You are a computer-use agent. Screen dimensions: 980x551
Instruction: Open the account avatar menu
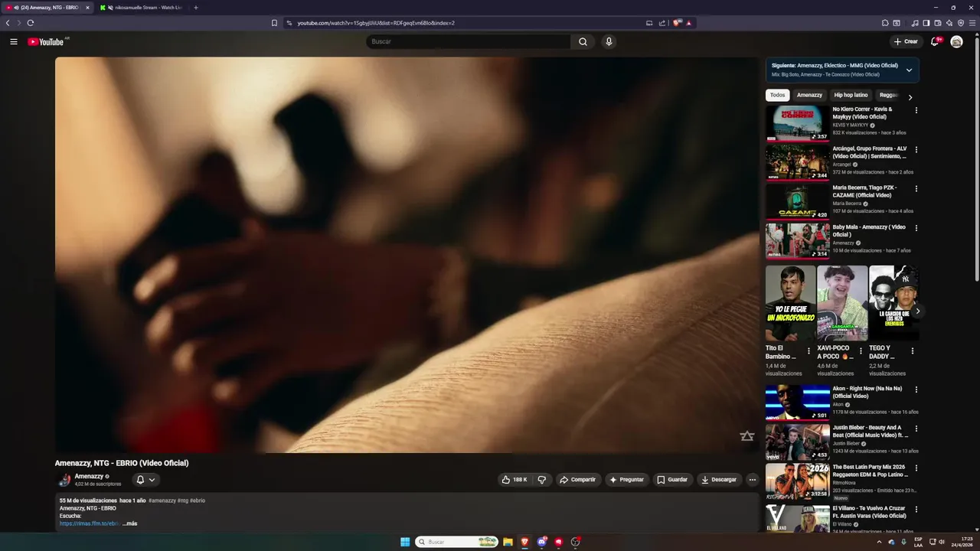click(956, 41)
